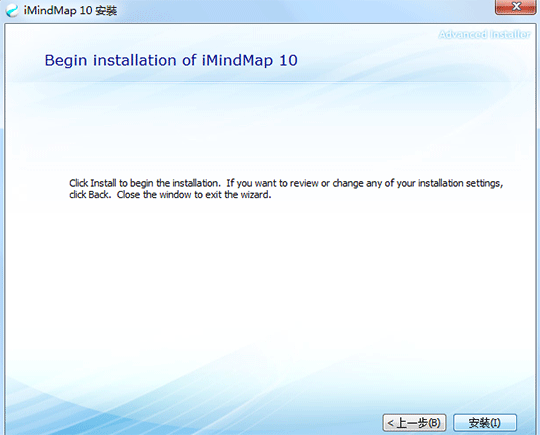
Task: Click the iMindMap logo icon in title bar
Action: 12,10
